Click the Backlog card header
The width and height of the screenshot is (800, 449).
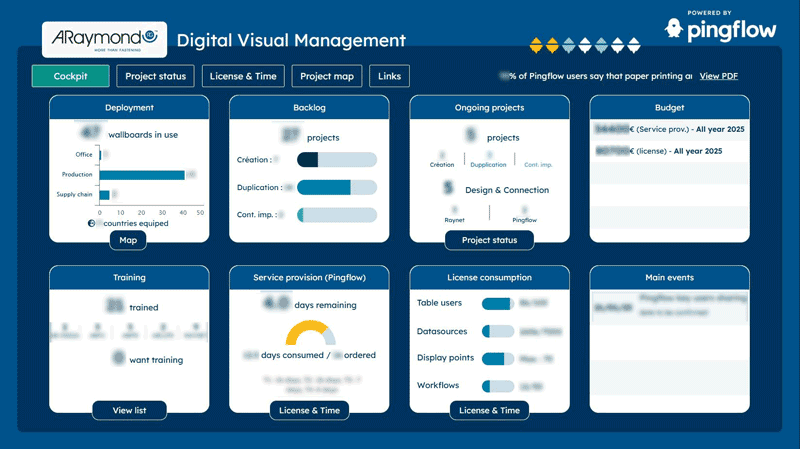(x=309, y=108)
